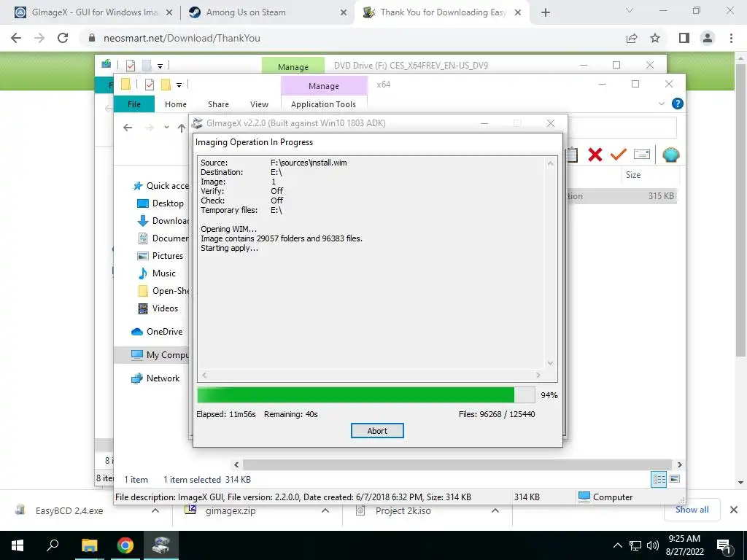This screenshot has height=560, width=747.
Task: Click the green imaging progress bar
Action: [x=365, y=394]
